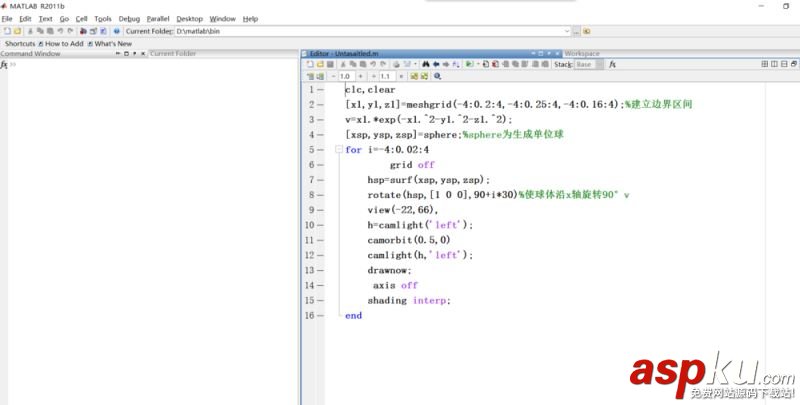Click the Editor Back arrow icon

(x=436, y=64)
